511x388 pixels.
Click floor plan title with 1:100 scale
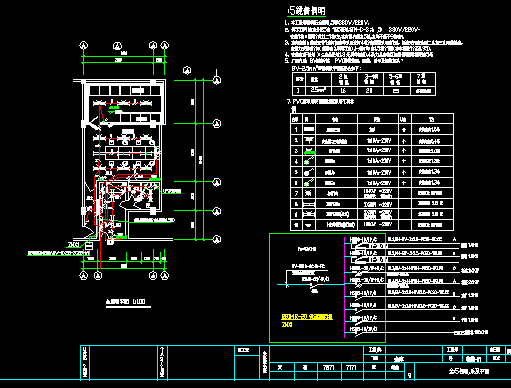[126, 302]
